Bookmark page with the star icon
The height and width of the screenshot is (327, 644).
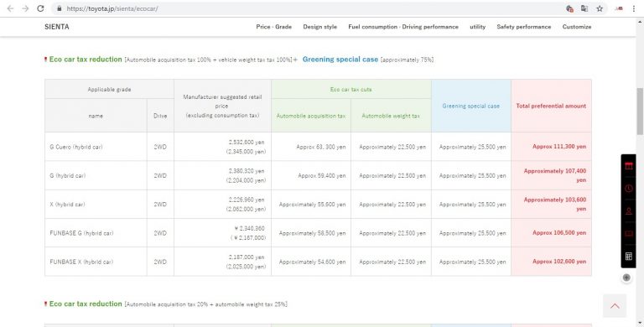click(600, 8)
